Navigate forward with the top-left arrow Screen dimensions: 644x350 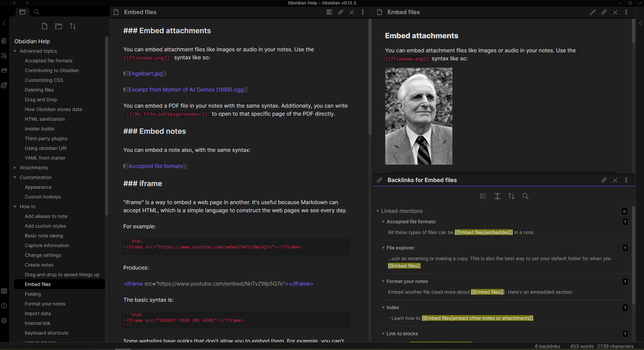[27, 3]
